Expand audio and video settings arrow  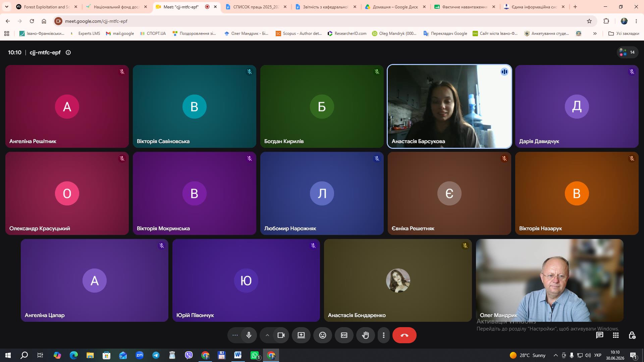coord(267,335)
